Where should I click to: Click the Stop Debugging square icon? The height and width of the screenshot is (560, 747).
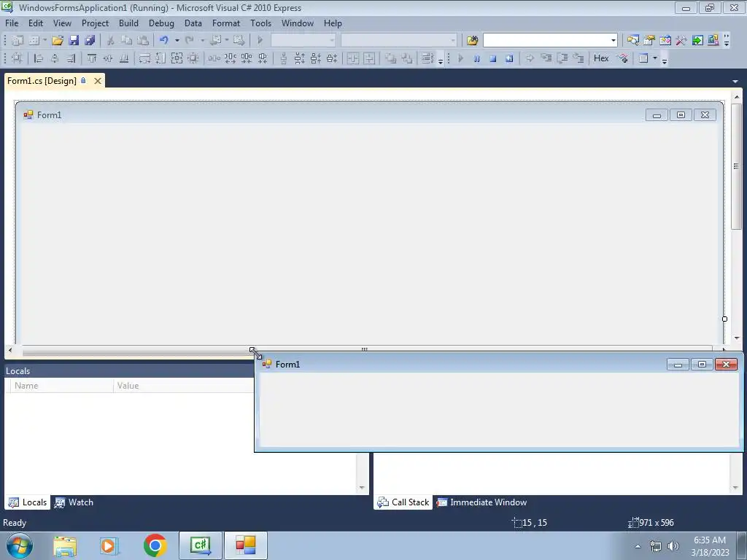[x=492, y=58]
